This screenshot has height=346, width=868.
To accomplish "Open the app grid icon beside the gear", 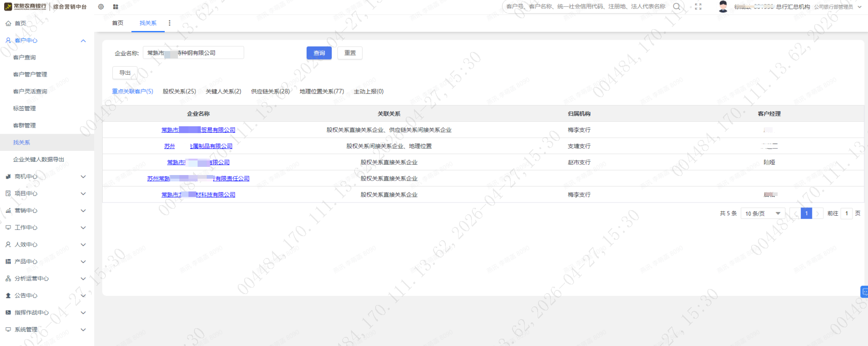I will 115,7.
